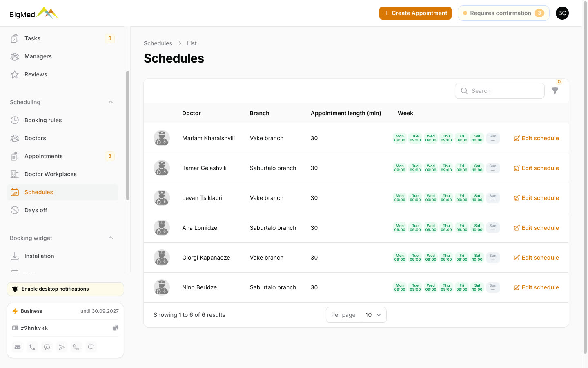
Task: Click the Branch column header
Action: click(x=260, y=113)
